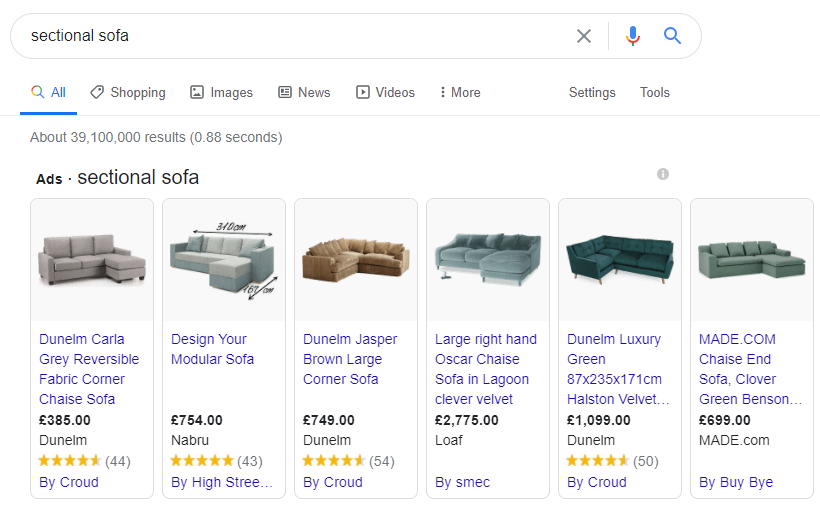The image size is (820, 515).
Task: Click the Loaf seller name
Action: coord(449,440)
